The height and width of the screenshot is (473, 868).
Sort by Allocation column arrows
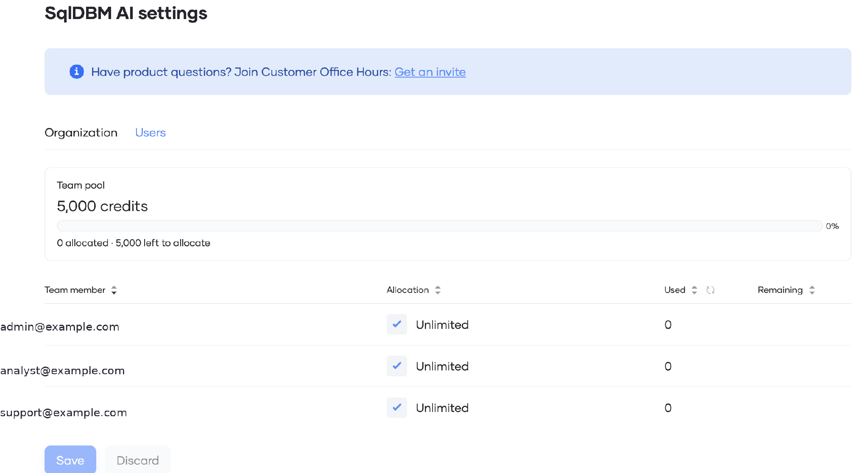(x=438, y=290)
